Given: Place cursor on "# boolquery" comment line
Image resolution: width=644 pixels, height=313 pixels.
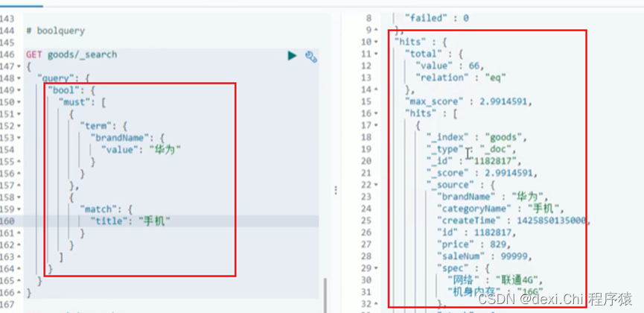Looking at the screenshot, I should (55, 31).
